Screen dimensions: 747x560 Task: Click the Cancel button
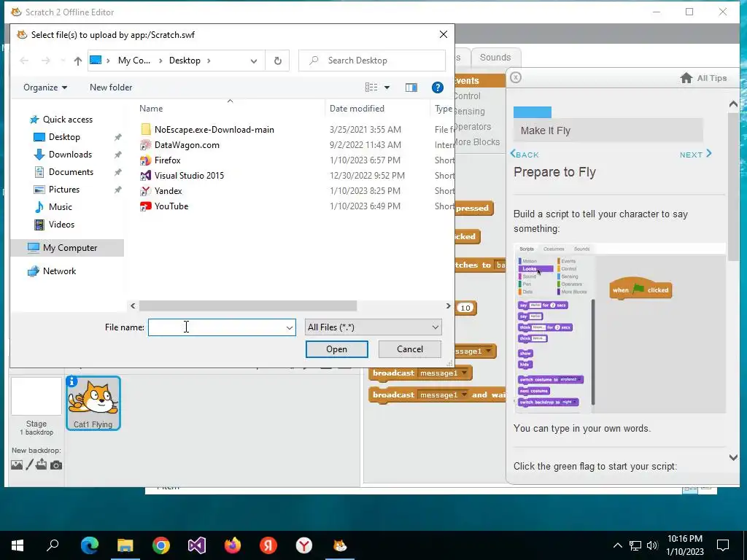pyautogui.click(x=410, y=349)
